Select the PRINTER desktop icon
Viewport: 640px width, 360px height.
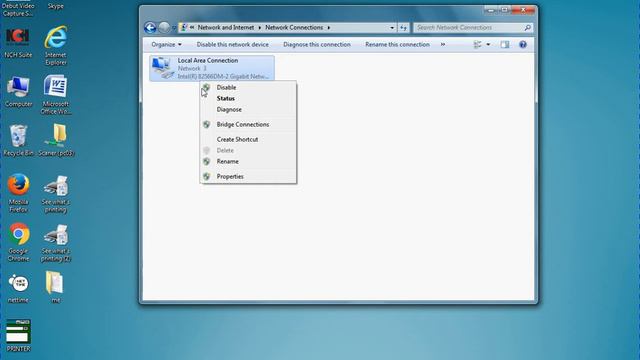pos(18,336)
